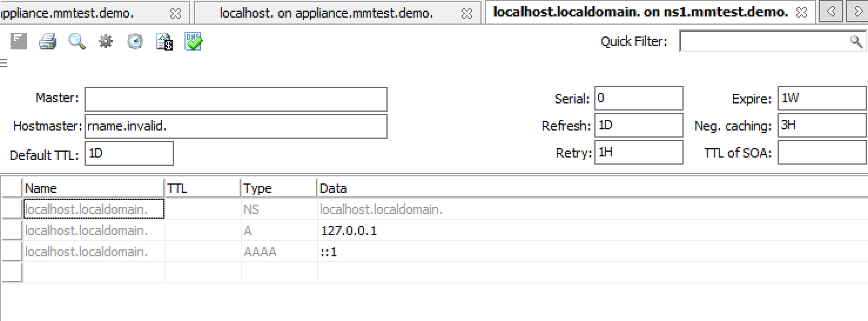Click the clock history icon
This screenshot has height=321, width=868.
coord(135,41)
